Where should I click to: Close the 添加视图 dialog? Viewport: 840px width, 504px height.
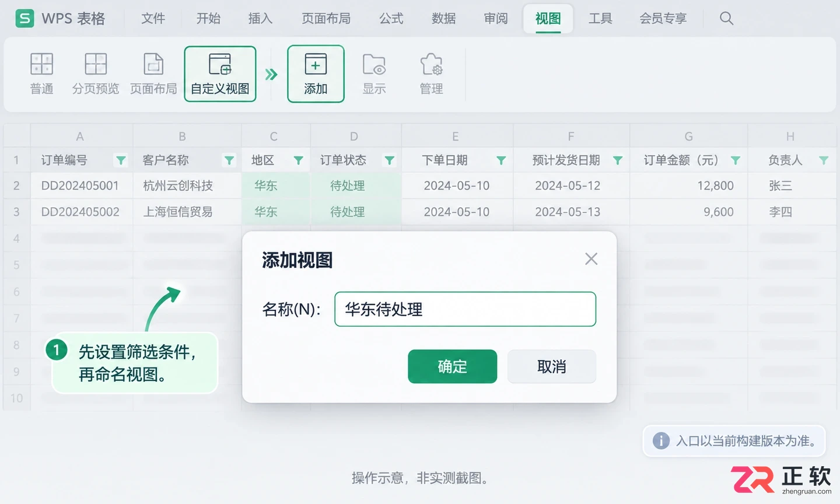(x=591, y=259)
